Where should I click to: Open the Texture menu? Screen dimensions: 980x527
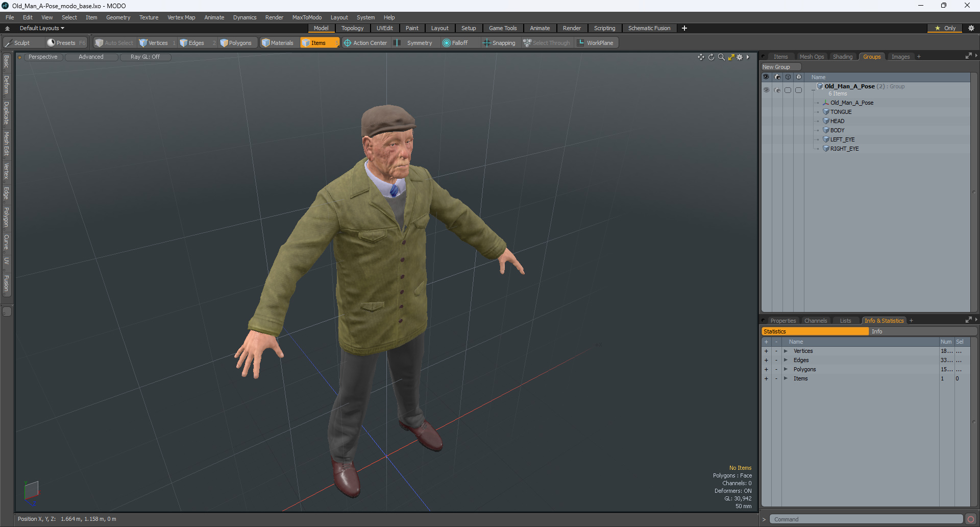[x=149, y=17]
